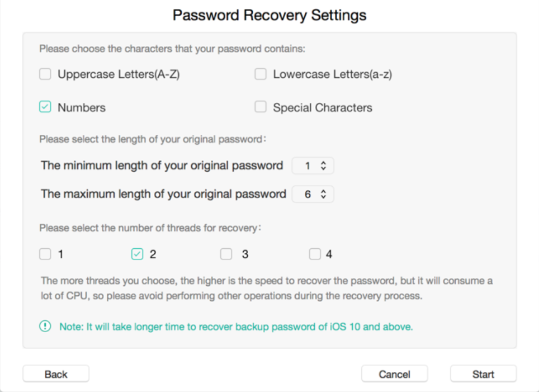The image size is (539, 392).
Task: Select 4 threads for recovery
Action: 315,254
